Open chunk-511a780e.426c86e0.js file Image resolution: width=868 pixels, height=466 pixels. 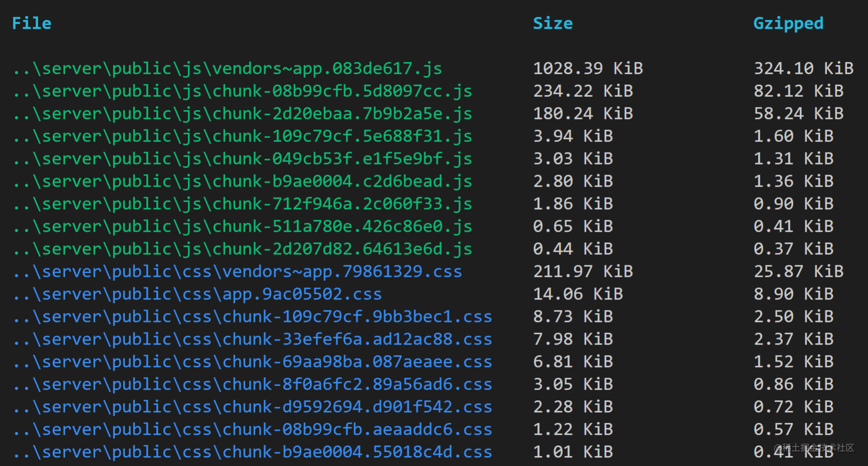pos(243,227)
